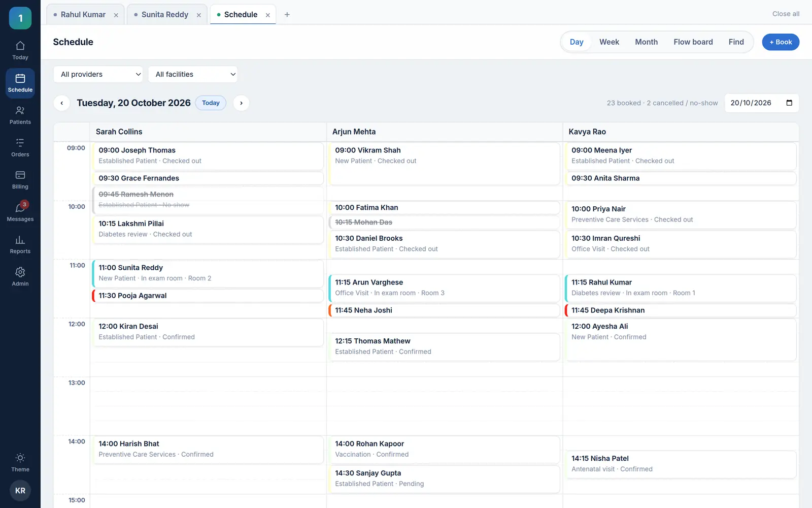Viewport: 812px width, 508px height.
Task: Go to Billing card icon
Action: 20,180
